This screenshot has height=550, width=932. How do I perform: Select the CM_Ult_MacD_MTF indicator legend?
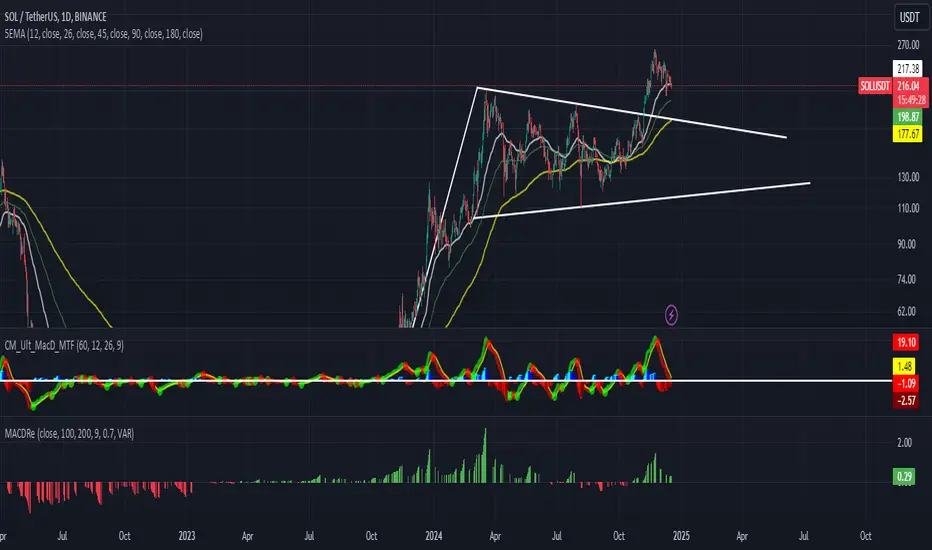click(x=64, y=345)
